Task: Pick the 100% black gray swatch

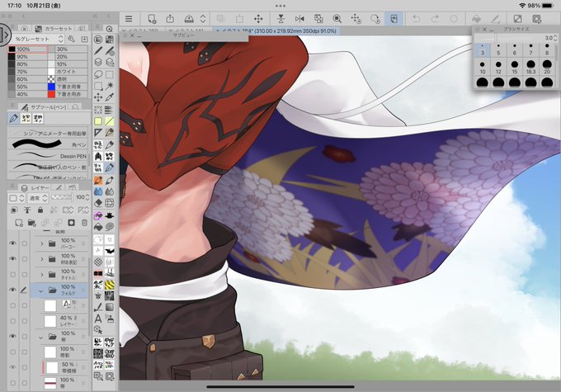Action: coord(28,49)
